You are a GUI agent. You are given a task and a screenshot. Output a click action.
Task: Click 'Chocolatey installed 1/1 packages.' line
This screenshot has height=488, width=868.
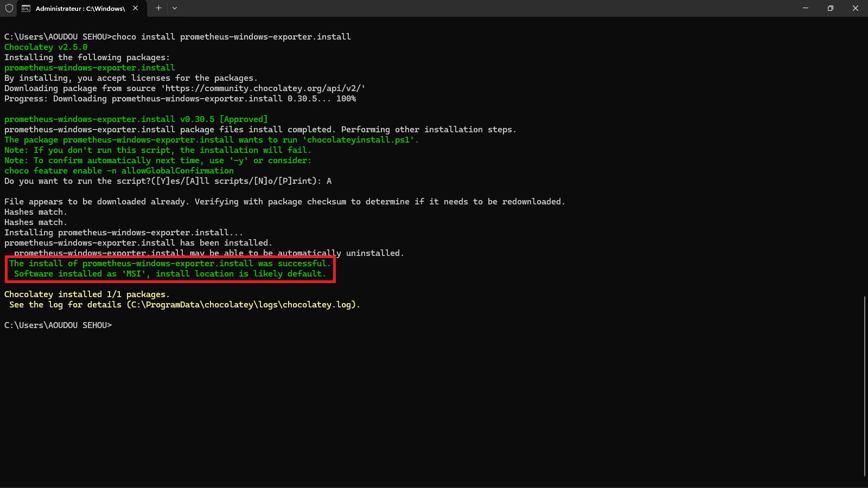87,294
